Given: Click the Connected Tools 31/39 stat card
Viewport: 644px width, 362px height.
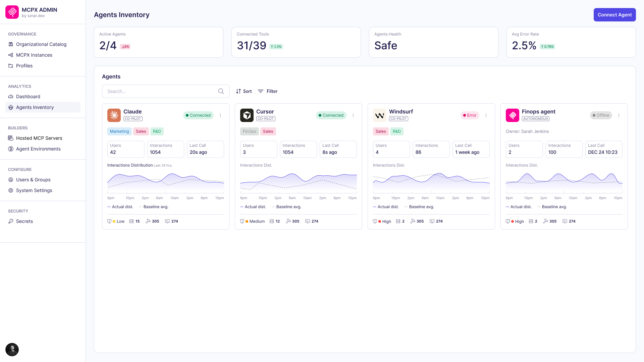Looking at the screenshot, I should (296, 42).
